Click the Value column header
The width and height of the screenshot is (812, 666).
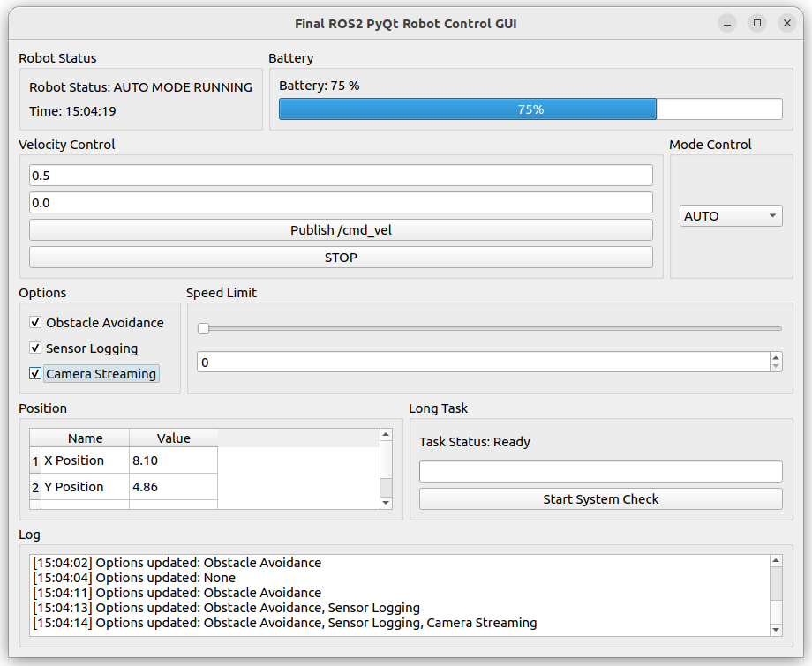click(x=173, y=438)
